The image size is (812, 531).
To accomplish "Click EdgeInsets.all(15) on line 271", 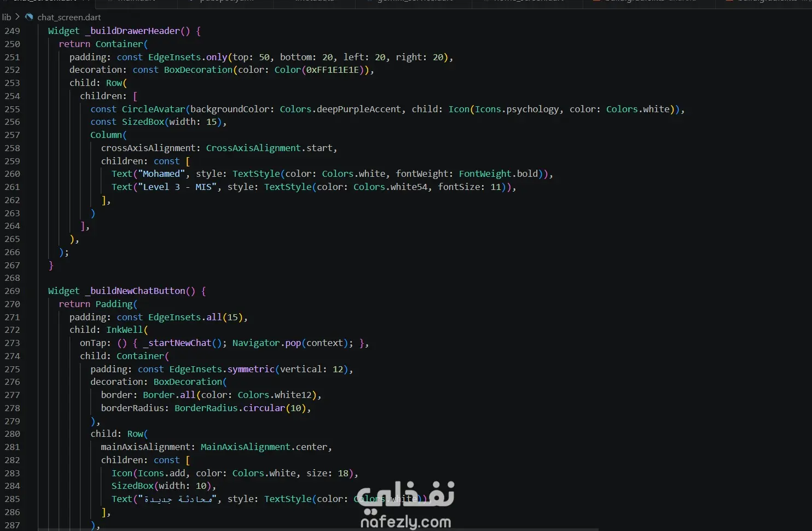I will [195, 317].
